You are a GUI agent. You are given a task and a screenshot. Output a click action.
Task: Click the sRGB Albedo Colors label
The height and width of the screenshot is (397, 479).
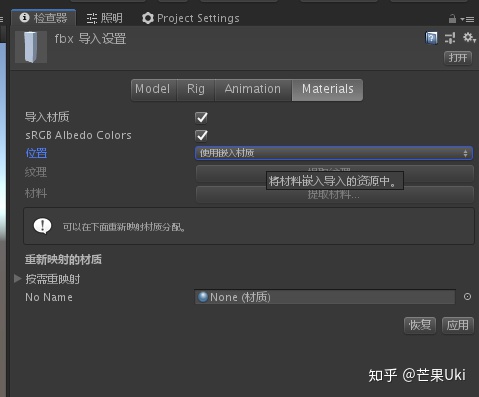[x=78, y=135]
